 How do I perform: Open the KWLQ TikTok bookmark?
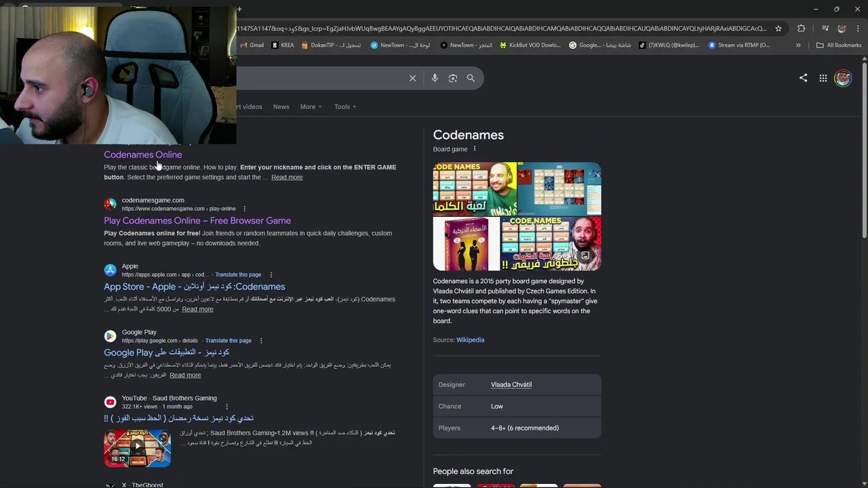pyautogui.click(x=669, y=45)
